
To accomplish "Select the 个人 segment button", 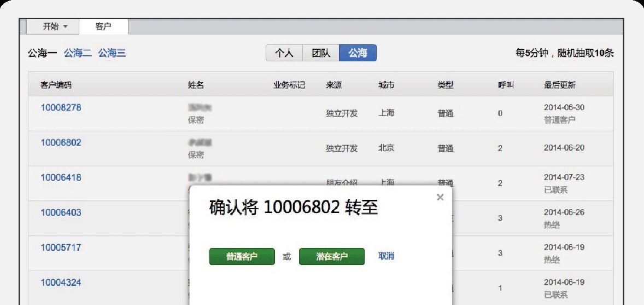I will 284,53.
